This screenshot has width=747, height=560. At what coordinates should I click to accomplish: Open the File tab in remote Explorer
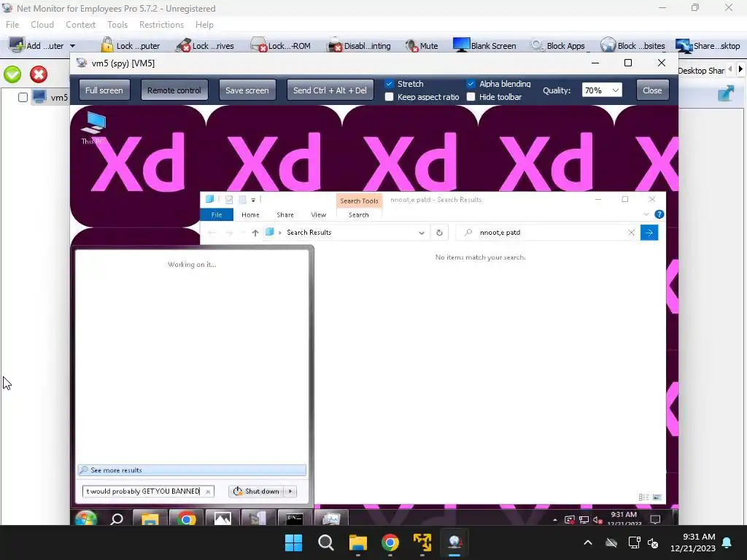coord(216,215)
